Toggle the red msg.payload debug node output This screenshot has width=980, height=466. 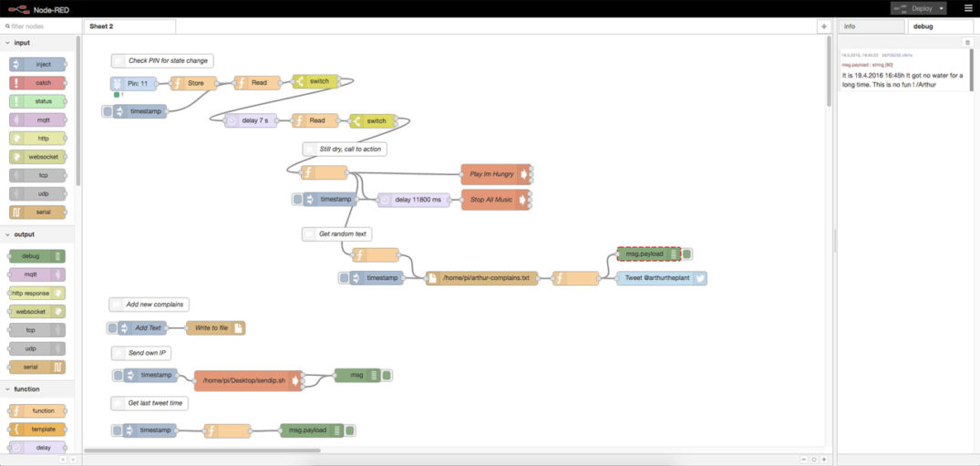click(x=686, y=254)
